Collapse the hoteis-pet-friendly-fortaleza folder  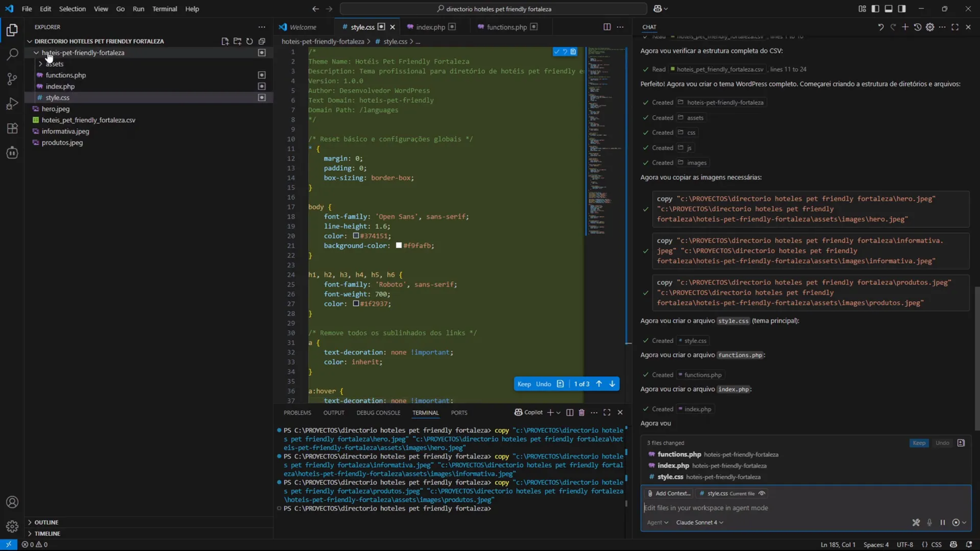tap(36, 53)
